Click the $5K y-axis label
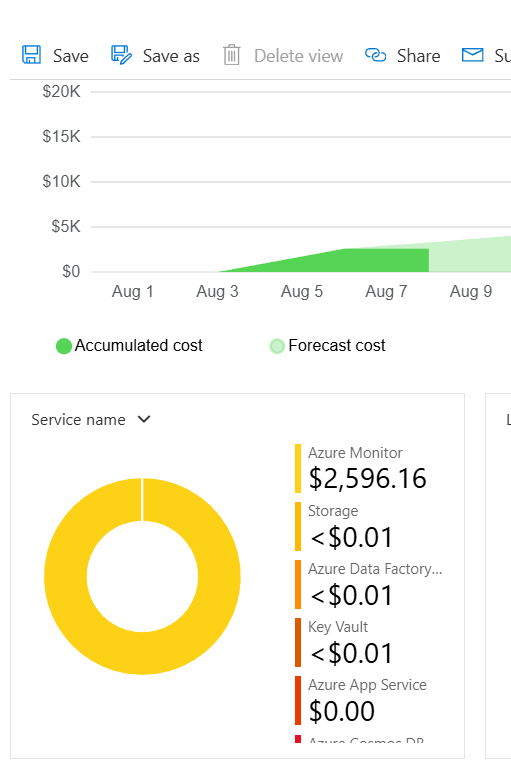This screenshot has width=511, height=769. click(66, 227)
